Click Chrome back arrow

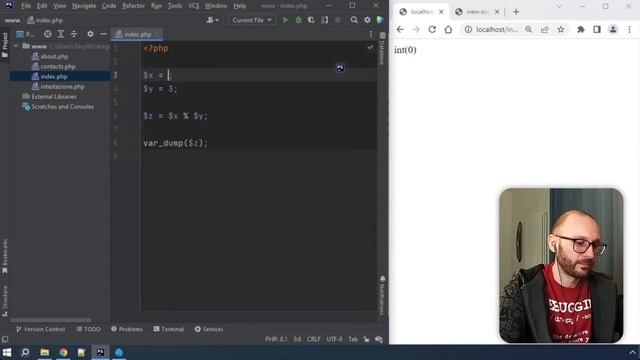pos(400,29)
